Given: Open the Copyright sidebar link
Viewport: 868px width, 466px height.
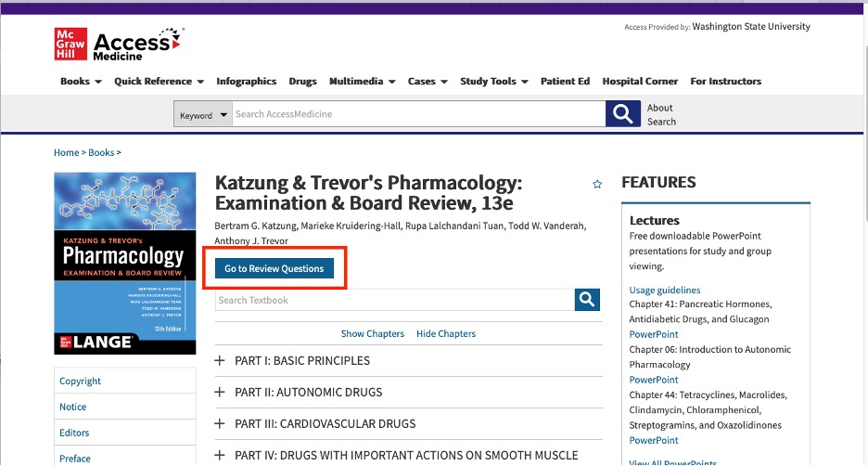Looking at the screenshot, I should pyautogui.click(x=81, y=382).
